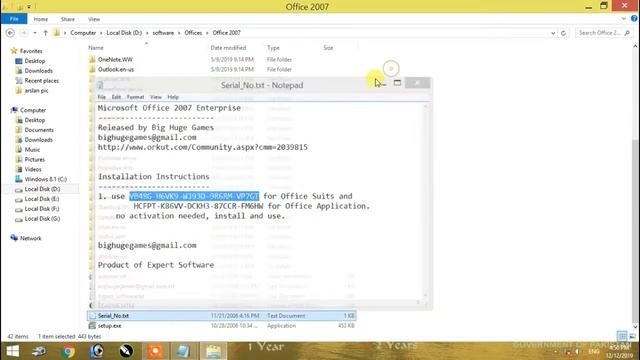Open Music under Computer

click(32, 149)
